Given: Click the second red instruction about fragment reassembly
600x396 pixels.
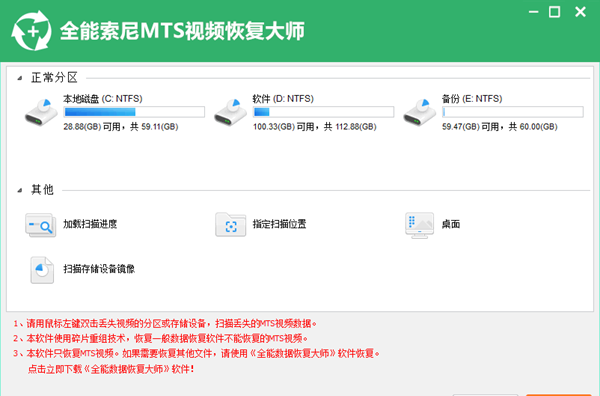Looking at the screenshot, I should click(x=160, y=339).
